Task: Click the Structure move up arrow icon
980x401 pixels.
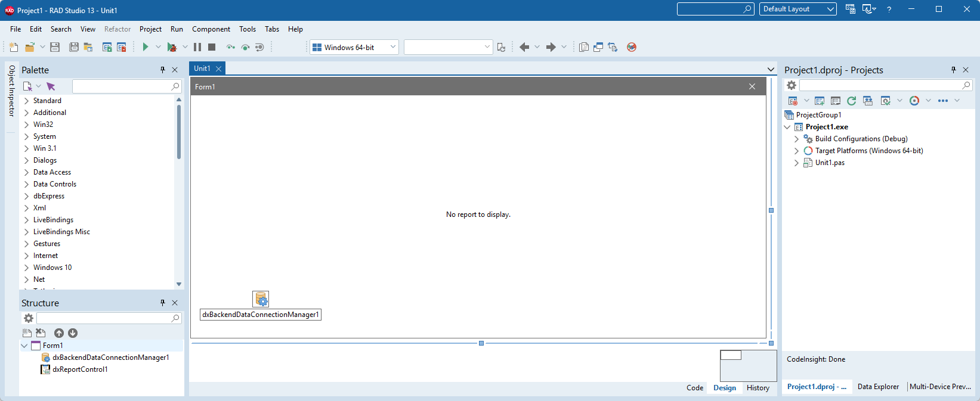Action: click(59, 333)
